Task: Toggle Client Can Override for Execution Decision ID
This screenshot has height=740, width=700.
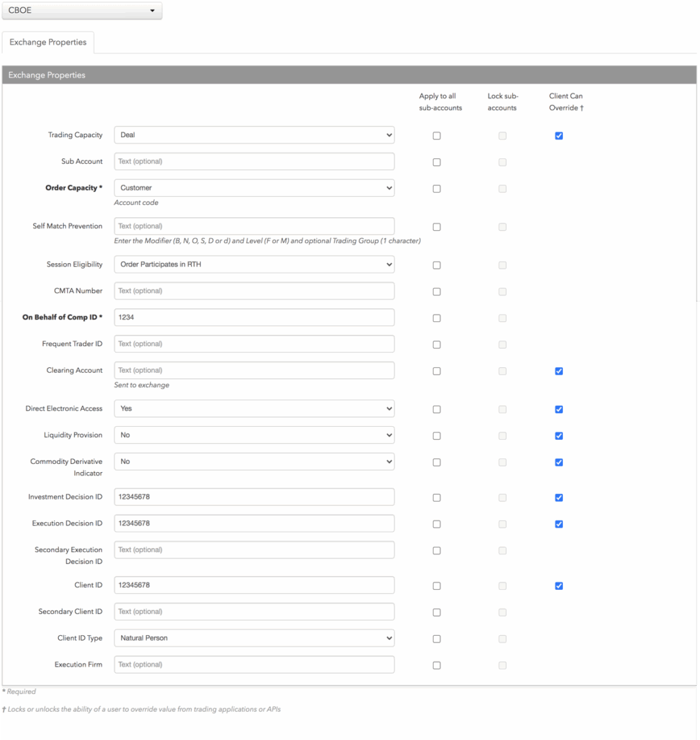Action: tap(559, 524)
